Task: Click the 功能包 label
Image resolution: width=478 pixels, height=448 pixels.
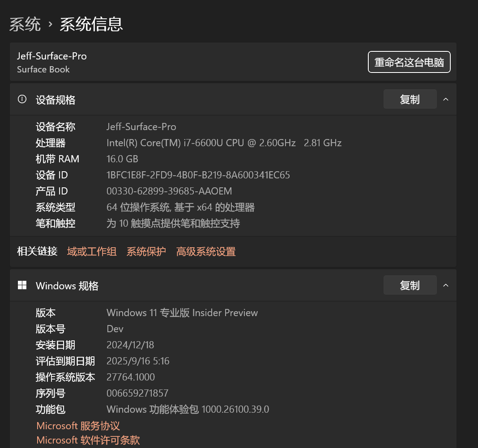Action: click(x=51, y=409)
